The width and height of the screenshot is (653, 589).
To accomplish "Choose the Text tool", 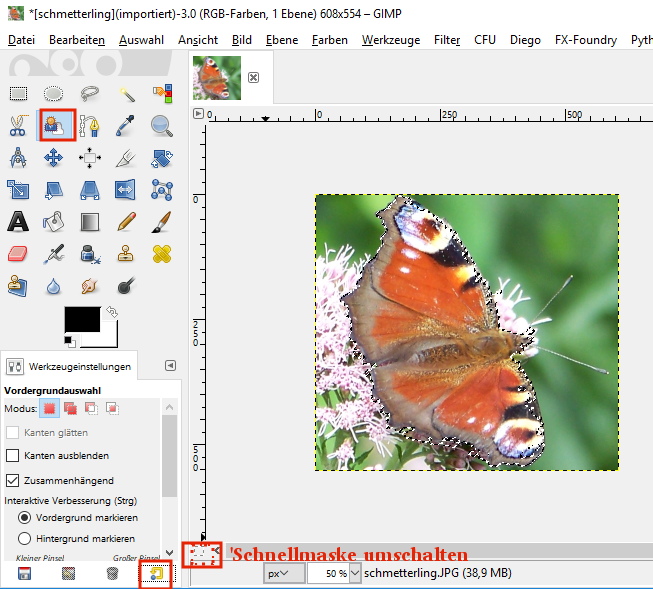I will (x=18, y=221).
